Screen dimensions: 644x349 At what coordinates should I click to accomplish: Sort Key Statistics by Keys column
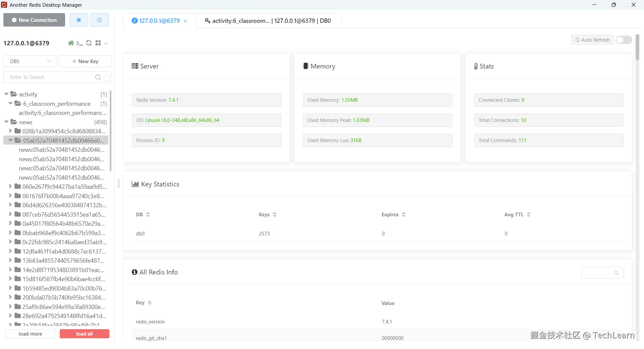[275, 215]
